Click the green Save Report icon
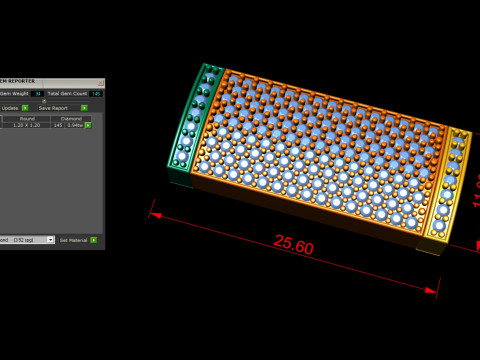Screen dimensions: 480x360 (84, 108)
